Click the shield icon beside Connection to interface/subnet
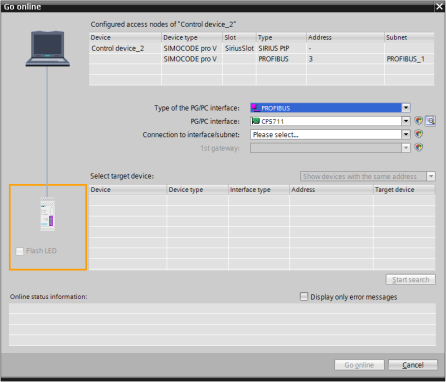 (419, 134)
